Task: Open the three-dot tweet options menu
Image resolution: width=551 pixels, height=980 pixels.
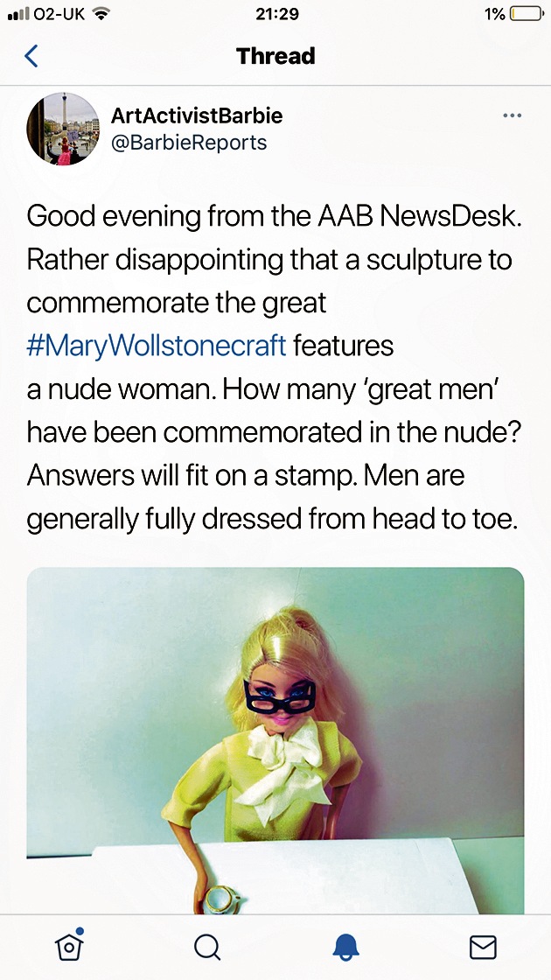Action: [512, 115]
